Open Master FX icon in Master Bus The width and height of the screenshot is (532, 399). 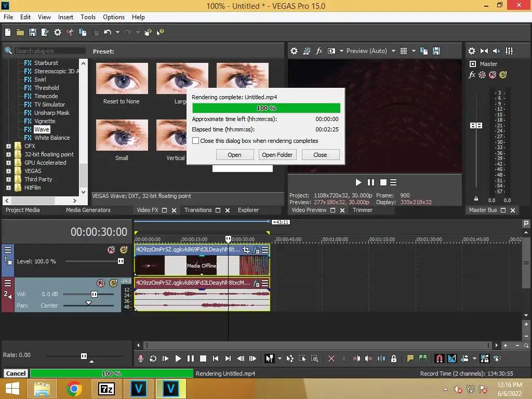pos(472,75)
